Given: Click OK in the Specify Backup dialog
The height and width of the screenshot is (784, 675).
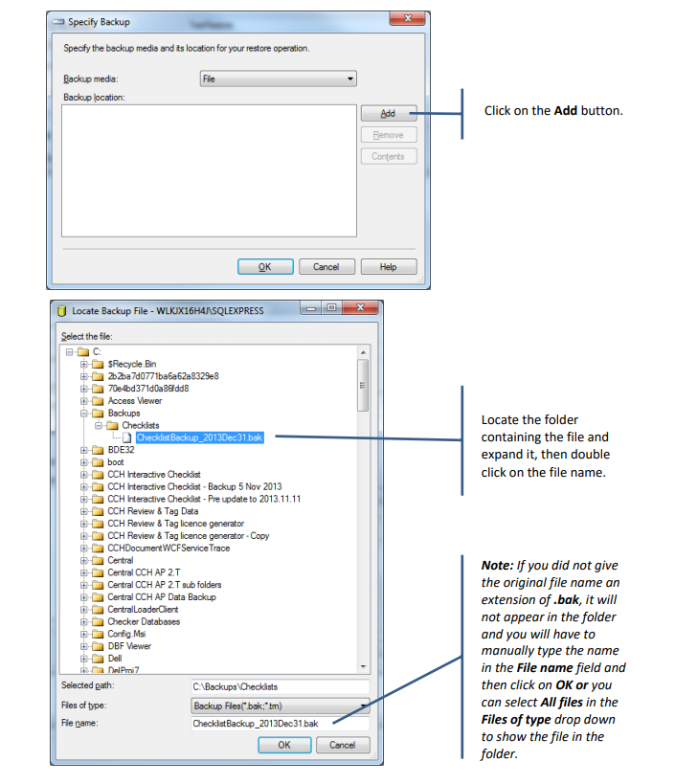Looking at the screenshot, I should [x=265, y=267].
